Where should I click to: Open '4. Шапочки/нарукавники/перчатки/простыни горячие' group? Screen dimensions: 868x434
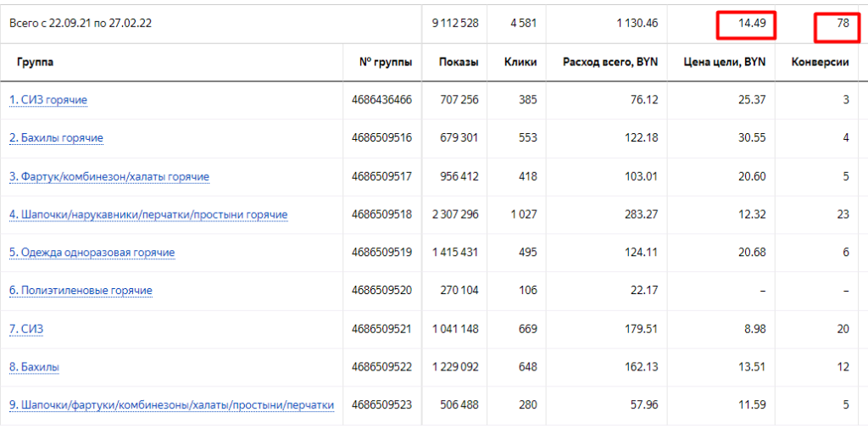tap(148, 214)
